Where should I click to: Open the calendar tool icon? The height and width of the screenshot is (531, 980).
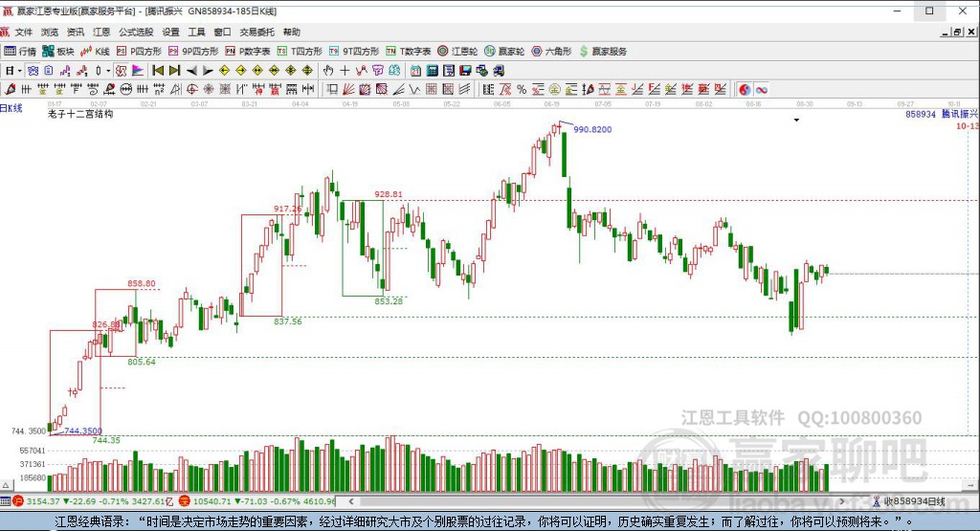pyautogui.click(x=415, y=71)
